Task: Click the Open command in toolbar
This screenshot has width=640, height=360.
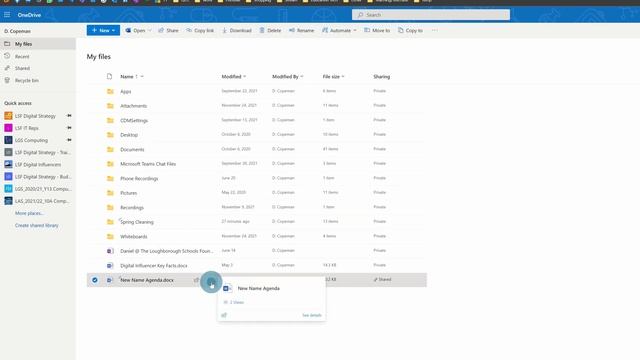Action: pyautogui.click(x=136, y=30)
